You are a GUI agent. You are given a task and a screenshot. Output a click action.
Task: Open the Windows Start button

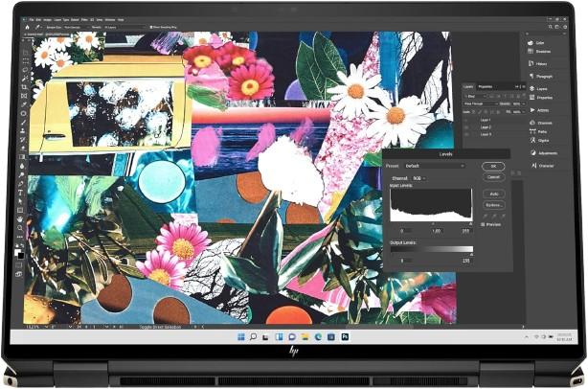click(241, 337)
